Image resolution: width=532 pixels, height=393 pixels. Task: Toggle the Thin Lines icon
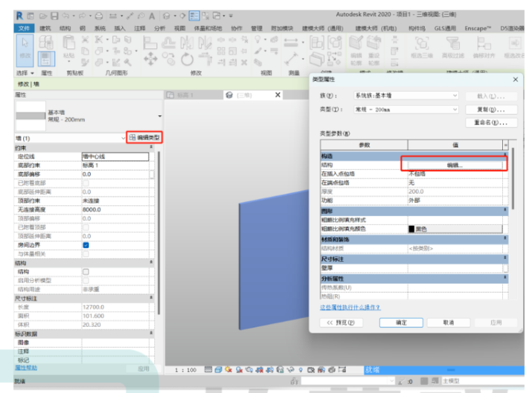click(194, 16)
